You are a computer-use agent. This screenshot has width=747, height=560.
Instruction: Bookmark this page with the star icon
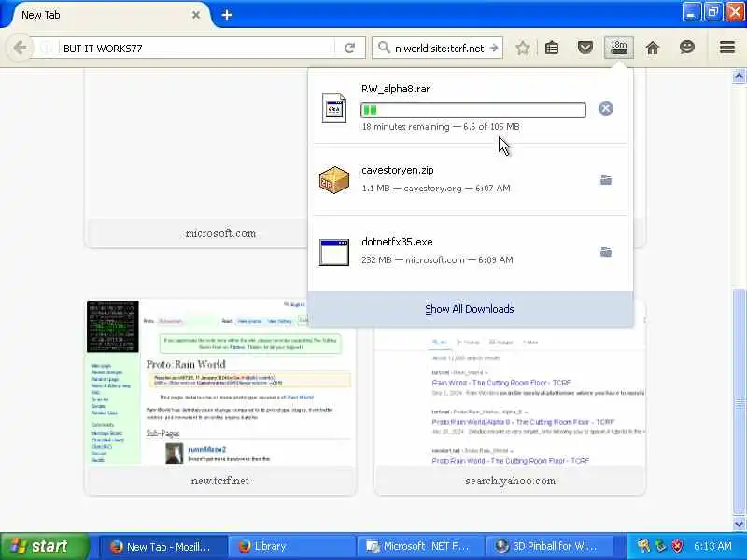523,48
